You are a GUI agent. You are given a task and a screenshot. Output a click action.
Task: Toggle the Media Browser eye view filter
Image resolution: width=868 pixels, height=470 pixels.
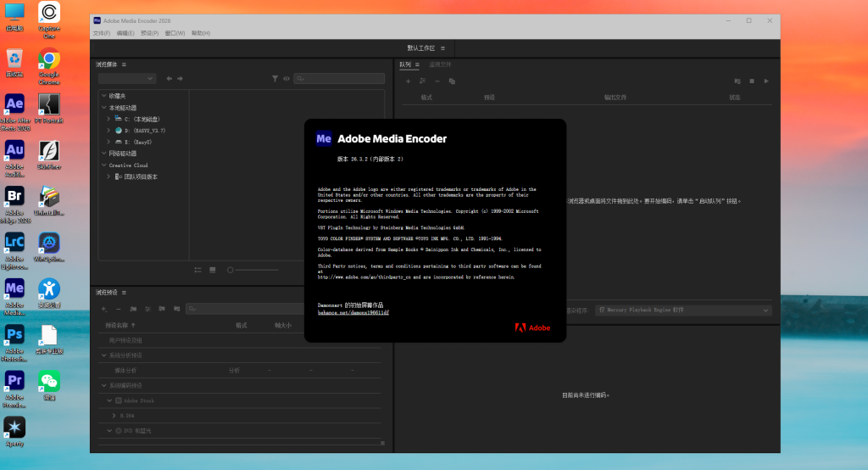pyautogui.click(x=287, y=79)
